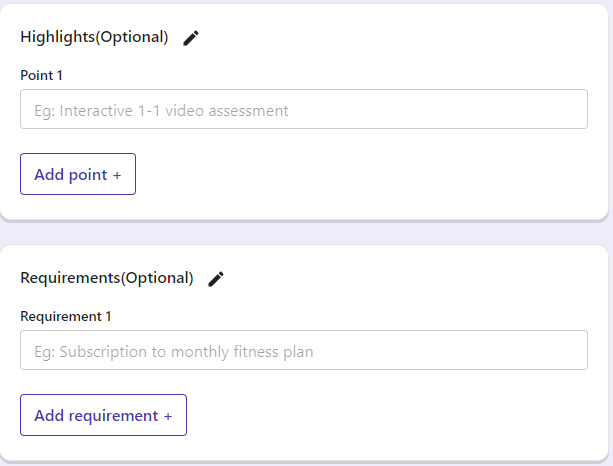Click the pencil edit icon beside Highlights(Optional)
613x466 pixels.
pyautogui.click(x=191, y=38)
